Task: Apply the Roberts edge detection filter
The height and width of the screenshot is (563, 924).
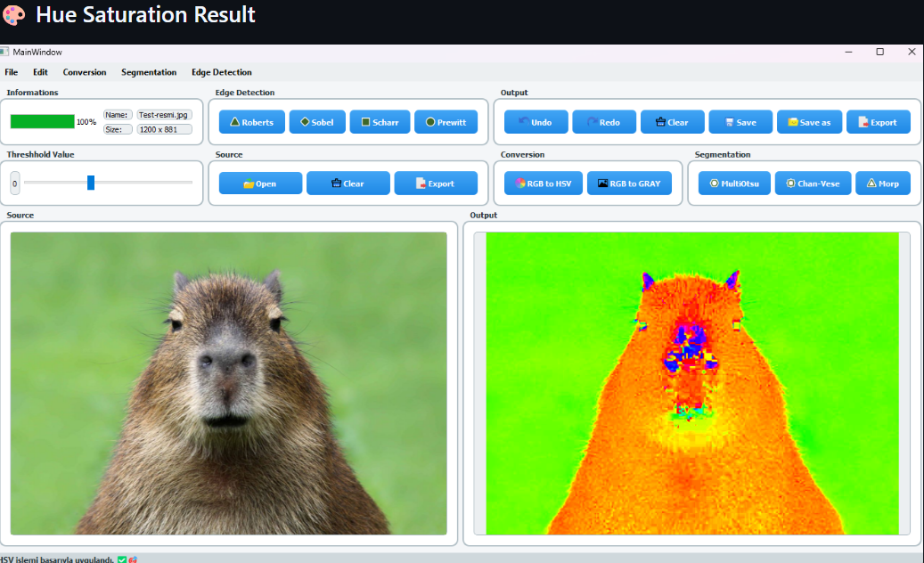Action: [251, 122]
